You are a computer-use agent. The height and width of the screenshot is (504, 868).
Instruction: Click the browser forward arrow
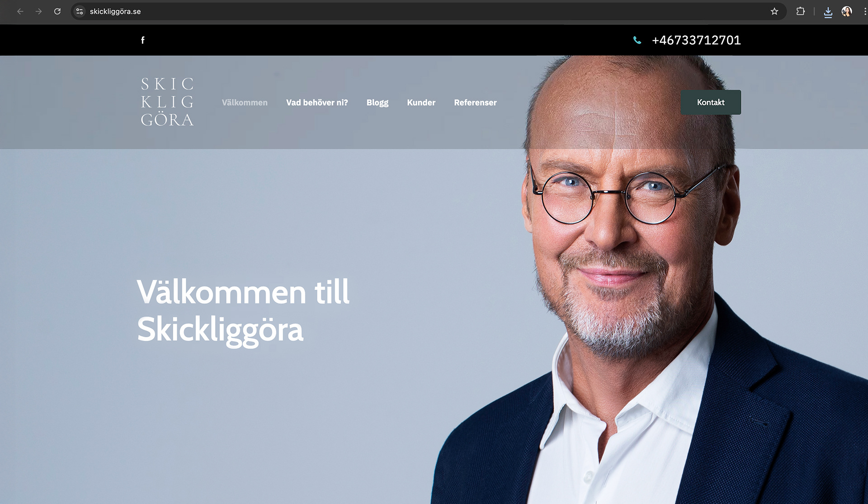(38, 11)
